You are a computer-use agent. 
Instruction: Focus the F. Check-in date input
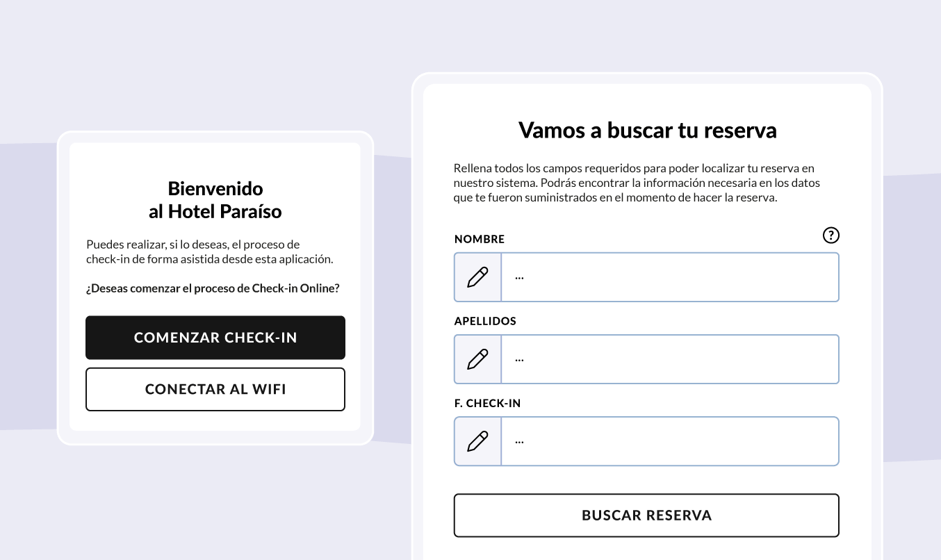coord(670,441)
